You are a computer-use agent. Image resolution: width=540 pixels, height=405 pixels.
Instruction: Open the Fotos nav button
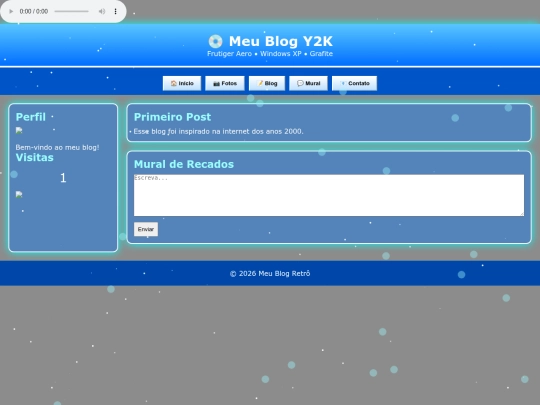coord(225,83)
